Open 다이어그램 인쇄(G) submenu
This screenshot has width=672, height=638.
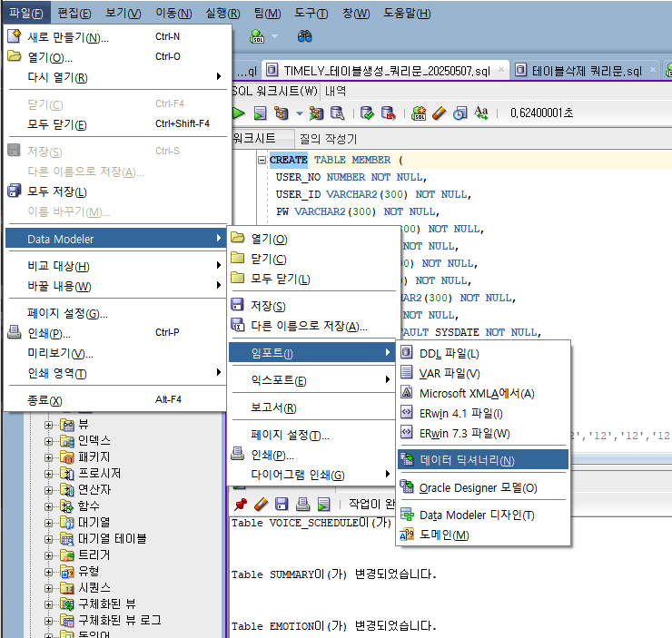click(x=311, y=475)
